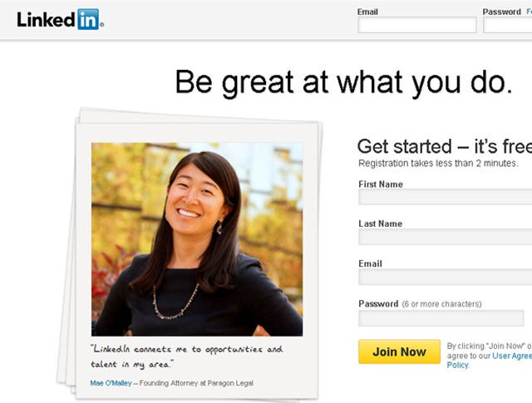Screen dimensions: 532x403
Task: Click into the First Name field
Action: click(x=446, y=197)
